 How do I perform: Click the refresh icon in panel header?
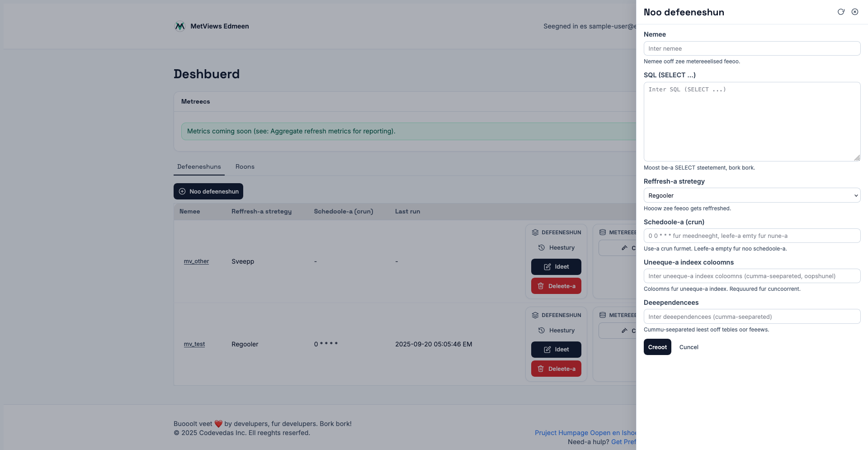tap(841, 12)
